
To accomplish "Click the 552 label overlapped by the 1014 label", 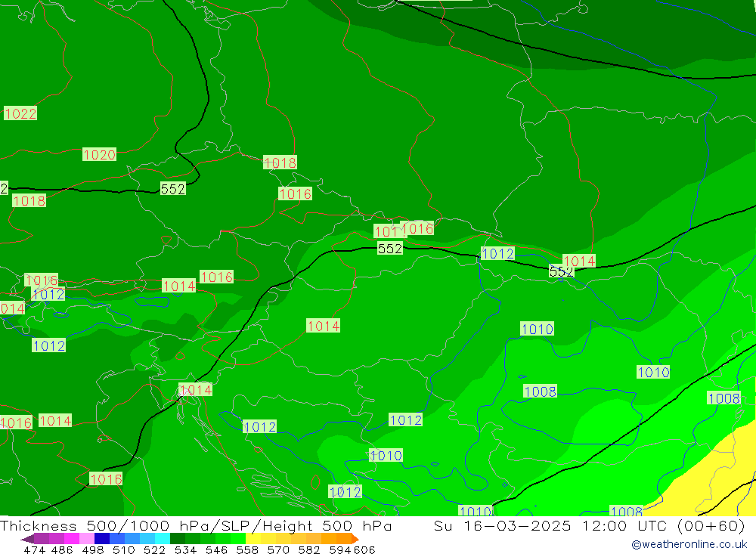I will [561, 271].
